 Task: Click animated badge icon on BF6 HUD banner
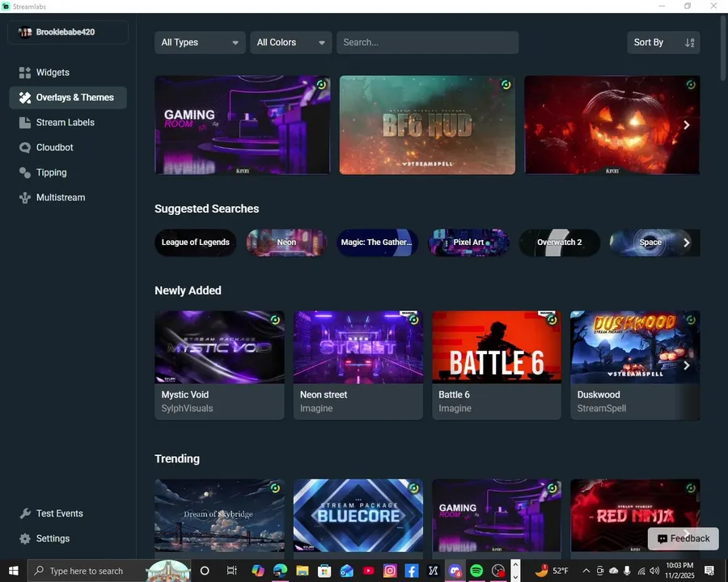(x=506, y=84)
